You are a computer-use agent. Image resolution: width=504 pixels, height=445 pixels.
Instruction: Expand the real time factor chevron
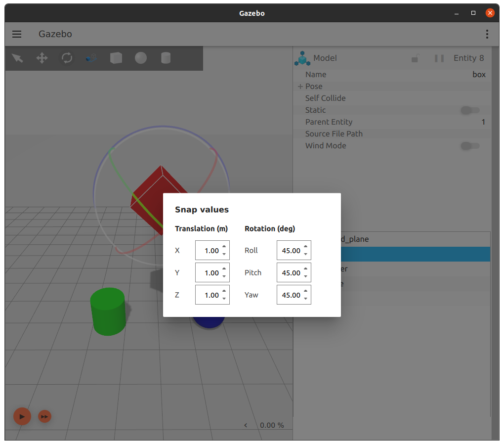[x=246, y=425]
